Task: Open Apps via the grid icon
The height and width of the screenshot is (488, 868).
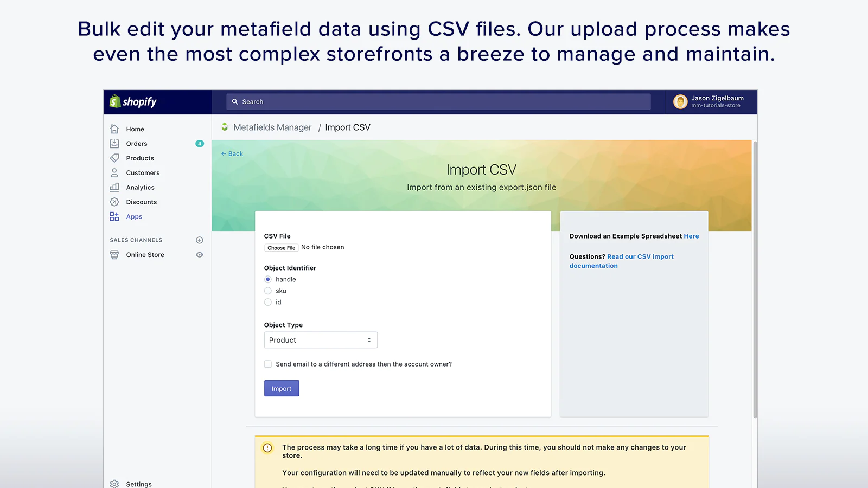Action: click(x=114, y=216)
